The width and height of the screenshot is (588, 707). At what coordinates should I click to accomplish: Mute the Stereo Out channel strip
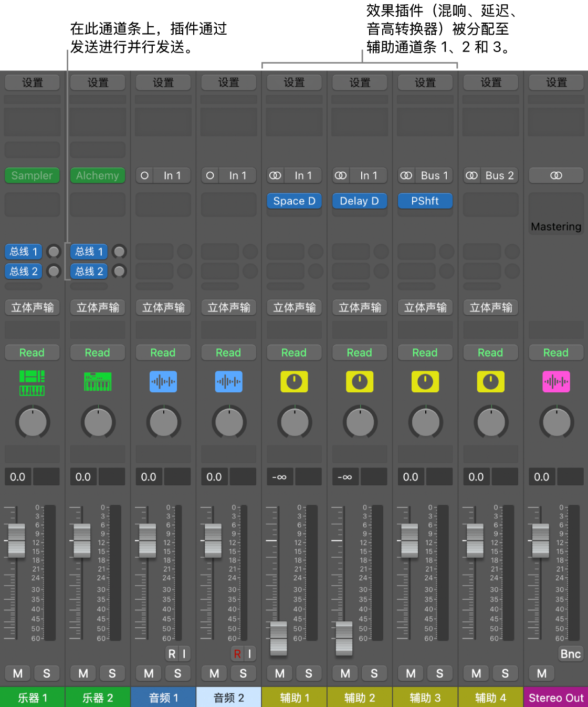click(542, 673)
